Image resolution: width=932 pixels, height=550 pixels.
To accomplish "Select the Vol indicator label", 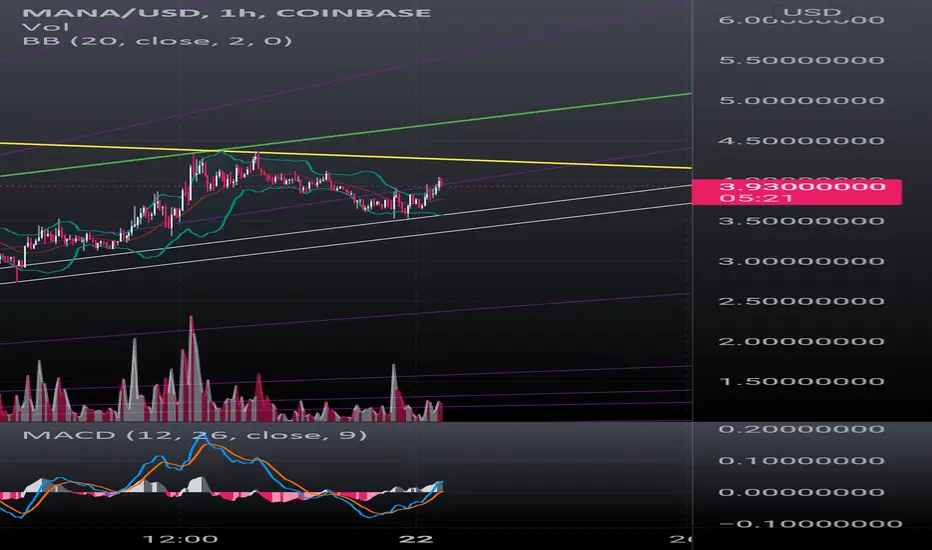I will [x=45, y=27].
